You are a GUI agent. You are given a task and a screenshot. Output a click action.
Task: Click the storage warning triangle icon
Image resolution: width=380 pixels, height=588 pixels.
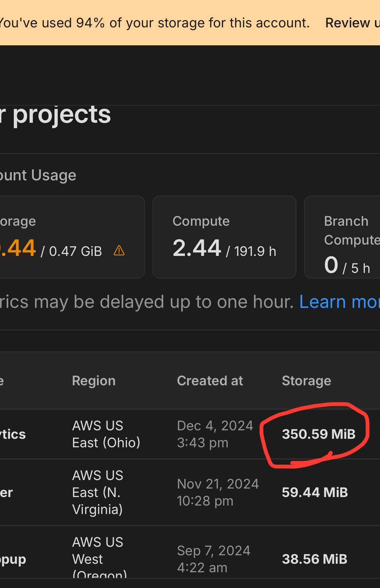[119, 251]
